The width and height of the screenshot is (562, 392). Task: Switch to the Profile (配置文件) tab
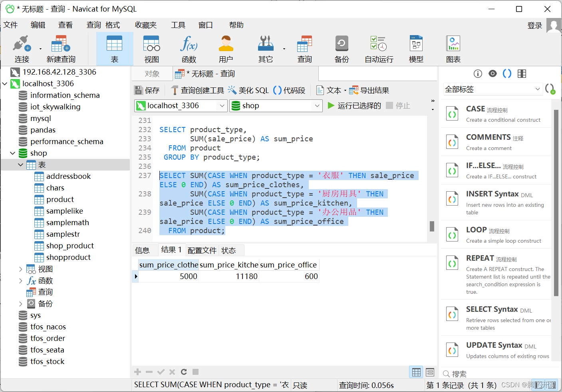[202, 250]
